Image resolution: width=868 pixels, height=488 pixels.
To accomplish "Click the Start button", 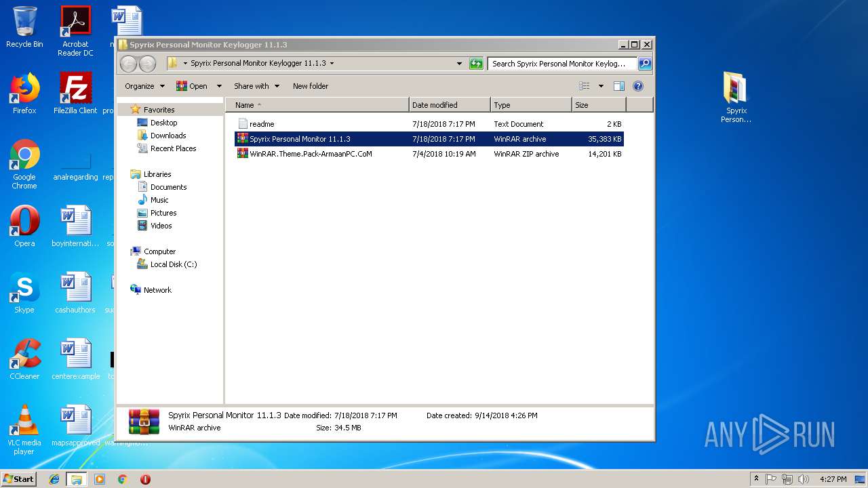I will [x=18, y=479].
